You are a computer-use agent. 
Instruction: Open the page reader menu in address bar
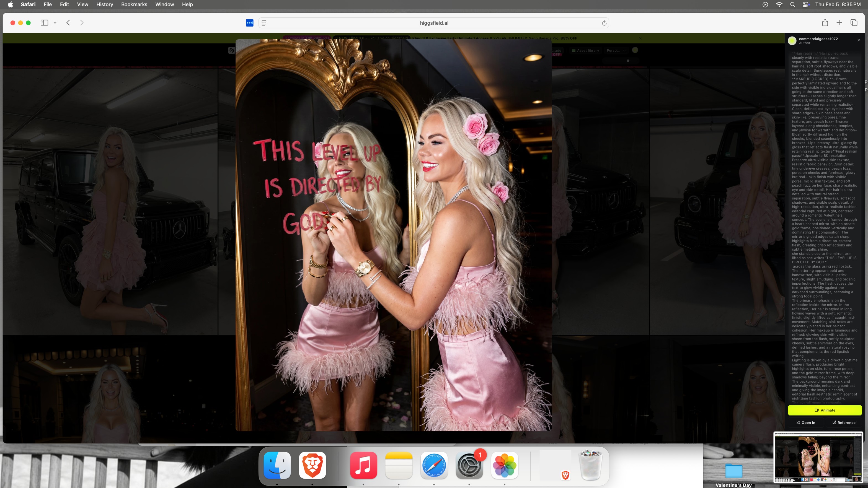click(264, 23)
